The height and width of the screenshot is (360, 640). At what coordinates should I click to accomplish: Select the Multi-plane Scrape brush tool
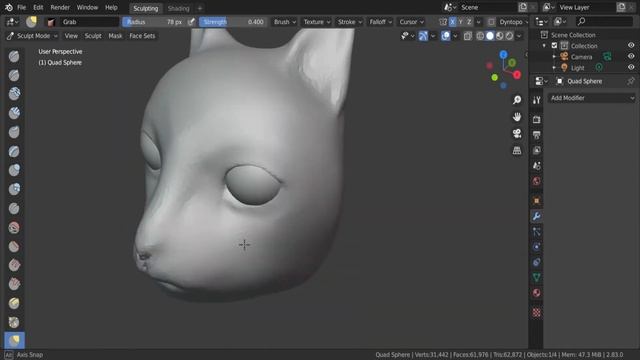point(14,303)
